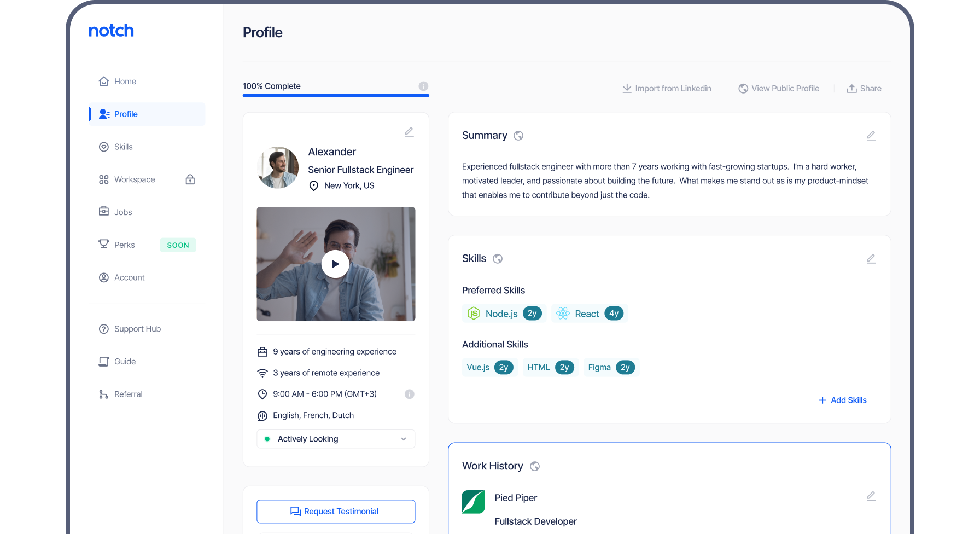Click Import from Linkedin
The image size is (980, 534).
[x=667, y=89]
